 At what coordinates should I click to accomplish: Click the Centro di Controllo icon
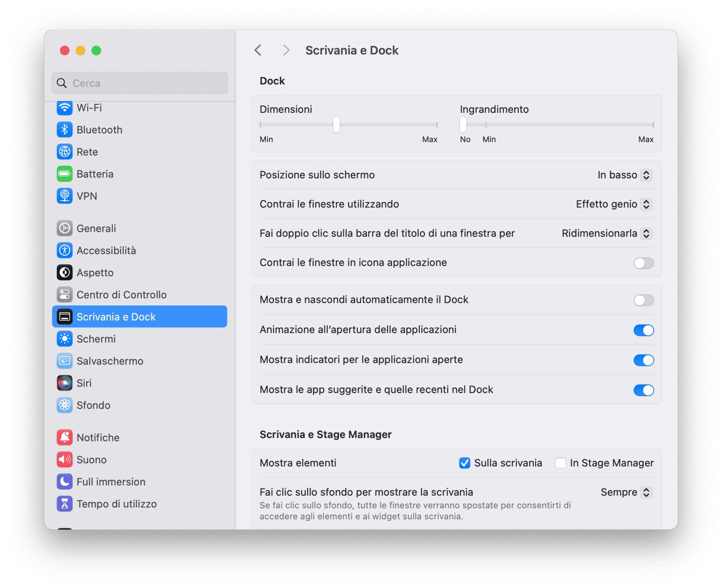click(x=65, y=295)
